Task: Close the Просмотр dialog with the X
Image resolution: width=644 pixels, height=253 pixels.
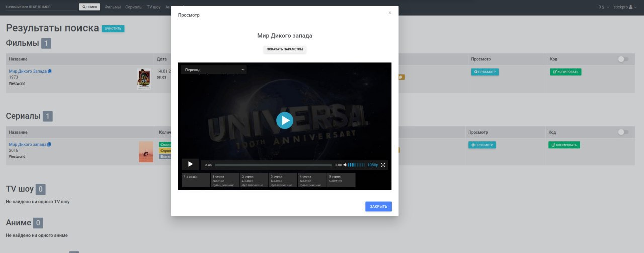Action: 390,13
